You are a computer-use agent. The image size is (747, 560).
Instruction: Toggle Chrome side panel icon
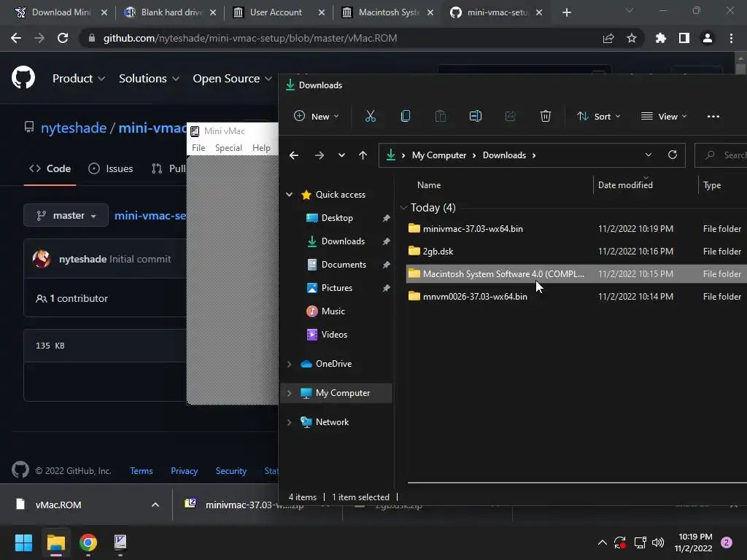684,38
